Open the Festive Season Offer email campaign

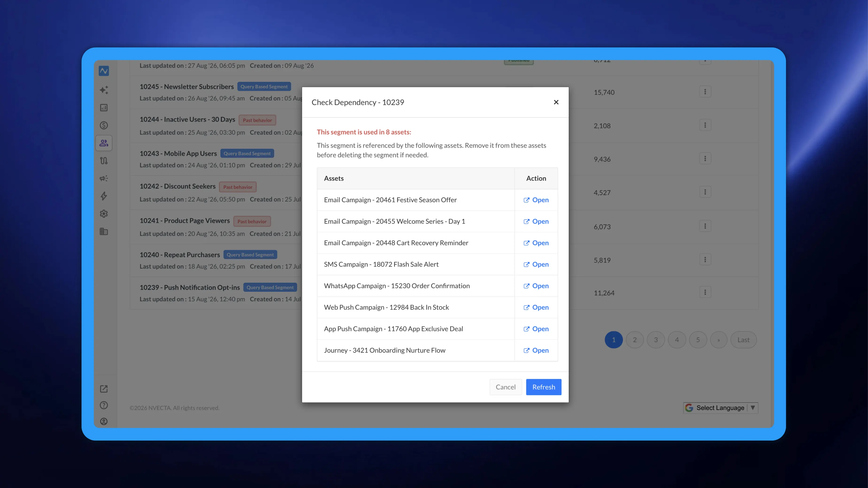coord(536,200)
